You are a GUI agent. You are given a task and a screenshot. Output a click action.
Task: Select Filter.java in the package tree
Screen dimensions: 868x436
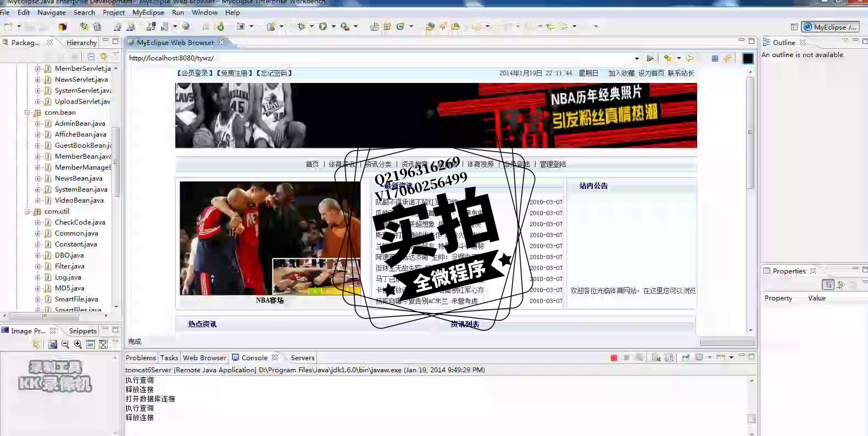point(69,266)
